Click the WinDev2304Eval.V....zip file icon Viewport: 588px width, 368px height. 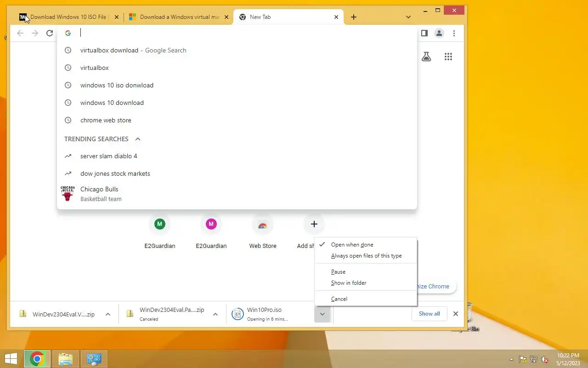[23, 314]
